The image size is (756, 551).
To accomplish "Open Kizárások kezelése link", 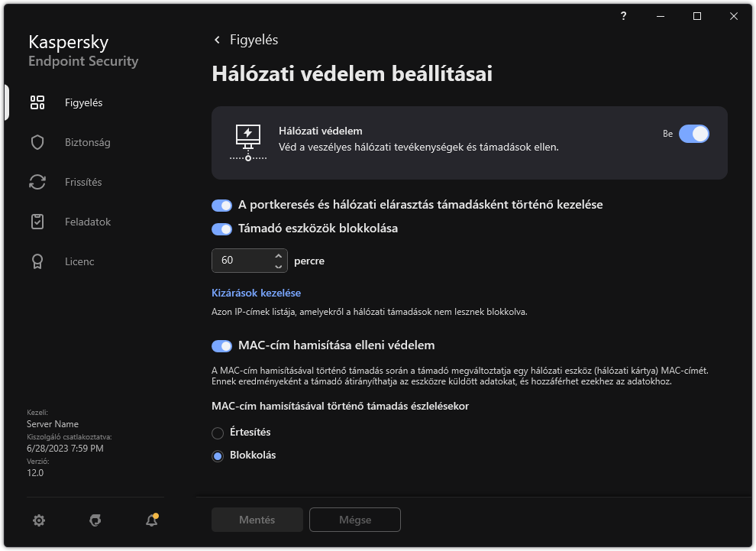I will coord(255,293).
